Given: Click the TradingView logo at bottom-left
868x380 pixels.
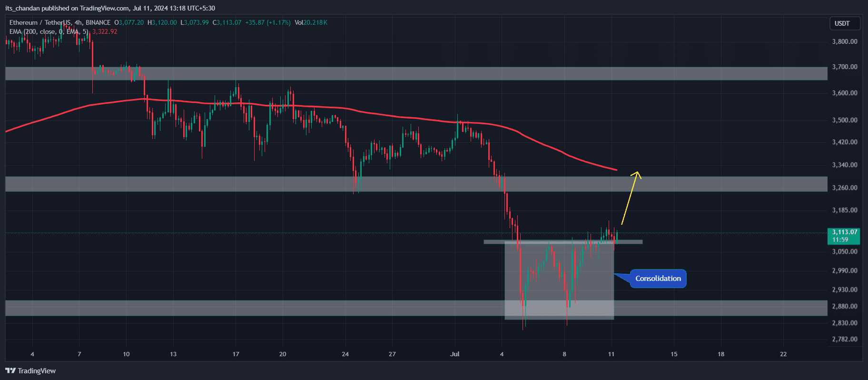Looking at the screenshot, I should [30, 370].
